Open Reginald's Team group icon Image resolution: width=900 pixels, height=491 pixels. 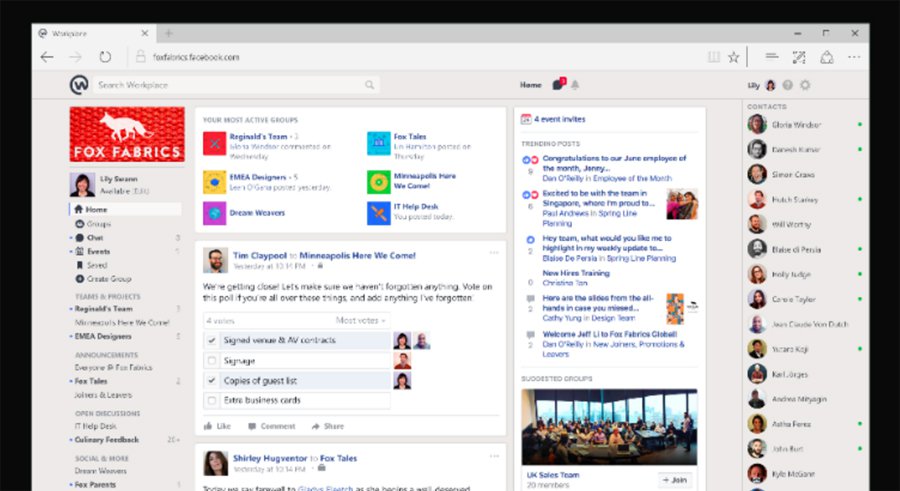pos(214,144)
